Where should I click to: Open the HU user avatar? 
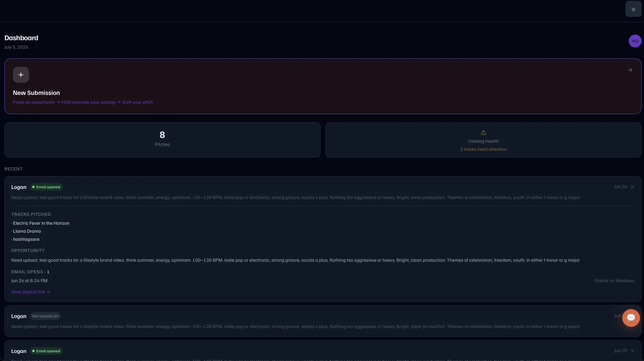pos(635,41)
